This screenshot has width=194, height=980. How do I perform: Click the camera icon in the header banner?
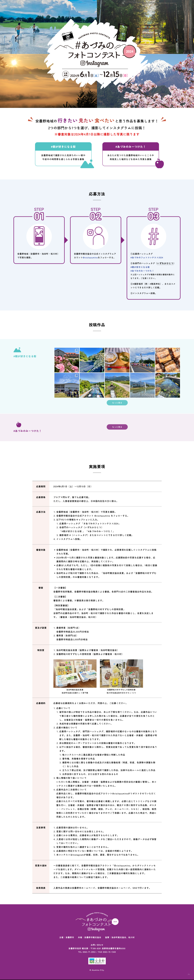point(68,36)
